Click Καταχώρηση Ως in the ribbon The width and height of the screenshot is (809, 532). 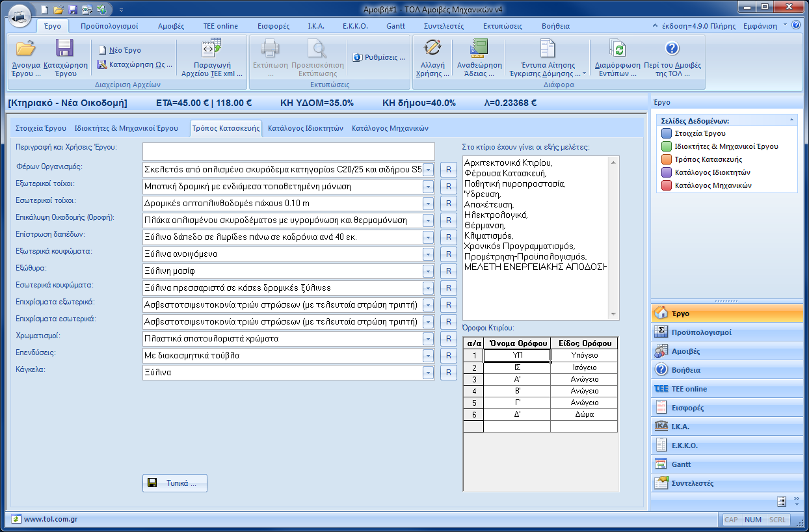[x=135, y=64]
